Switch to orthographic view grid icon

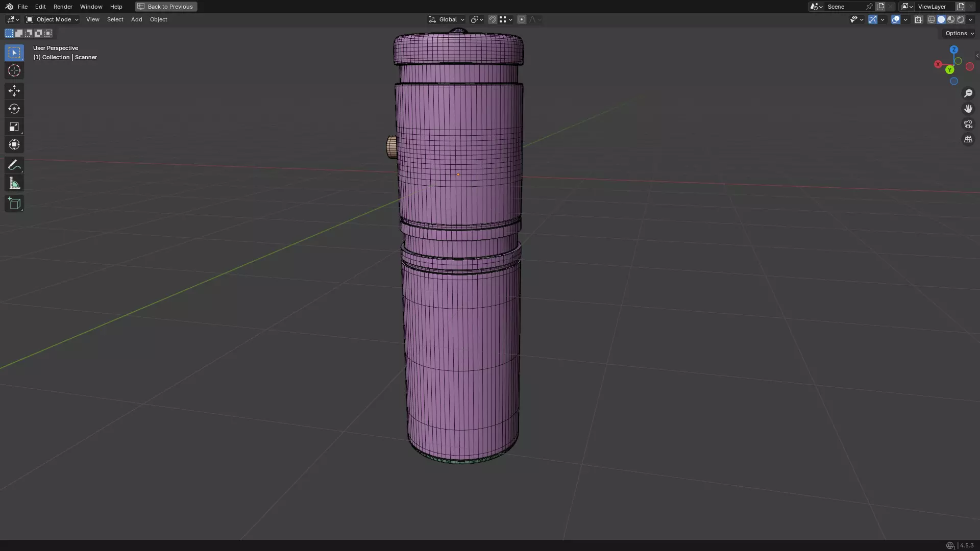968,139
